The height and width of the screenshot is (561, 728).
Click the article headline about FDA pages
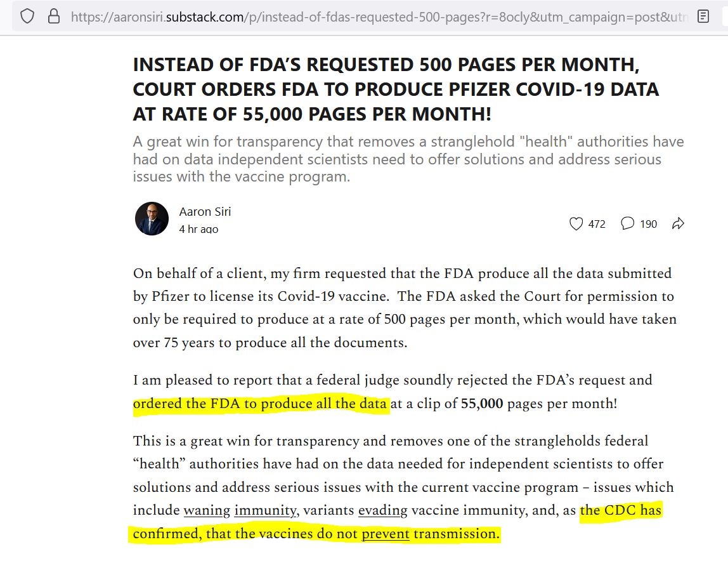396,89
